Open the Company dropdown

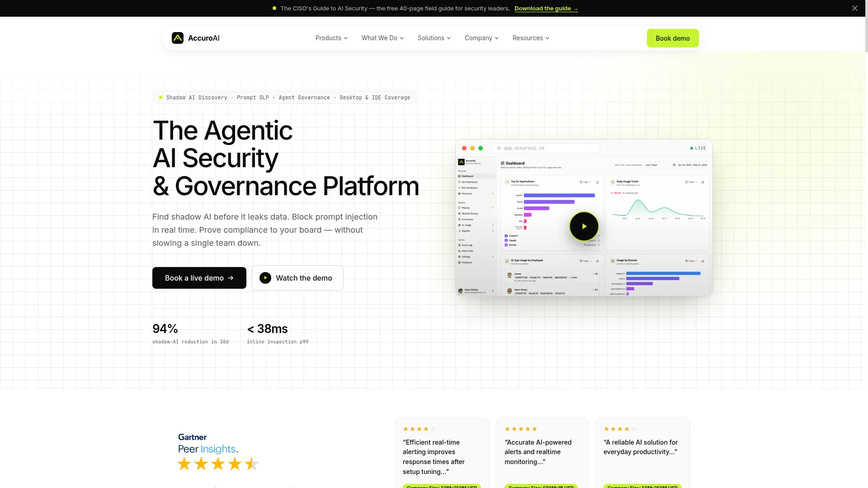[481, 38]
